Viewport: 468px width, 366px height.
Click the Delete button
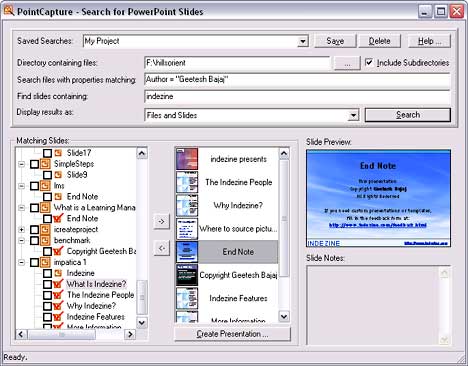click(379, 41)
